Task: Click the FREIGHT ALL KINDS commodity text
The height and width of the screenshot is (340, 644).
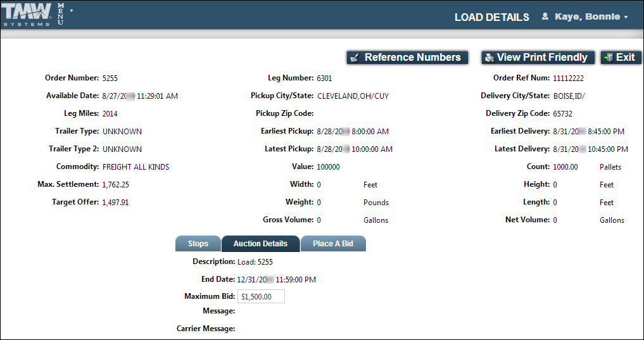Action: click(136, 167)
